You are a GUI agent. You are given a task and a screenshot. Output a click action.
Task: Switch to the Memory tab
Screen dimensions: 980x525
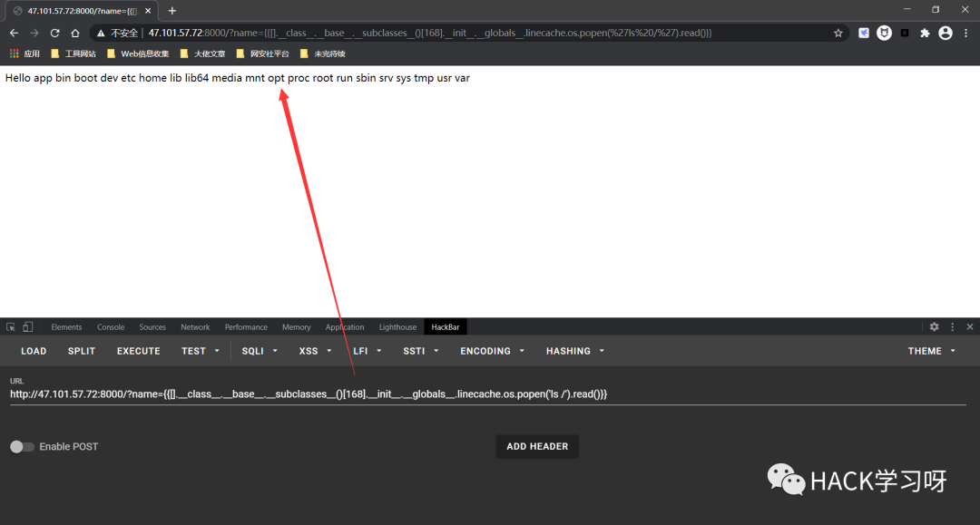(x=296, y=327)
